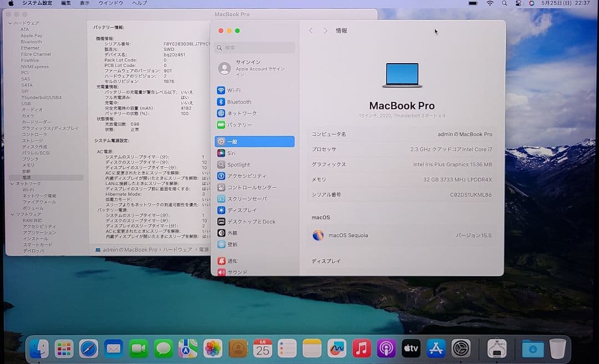
Task: Open 外観 settings
Action: [x=255, y=233]
